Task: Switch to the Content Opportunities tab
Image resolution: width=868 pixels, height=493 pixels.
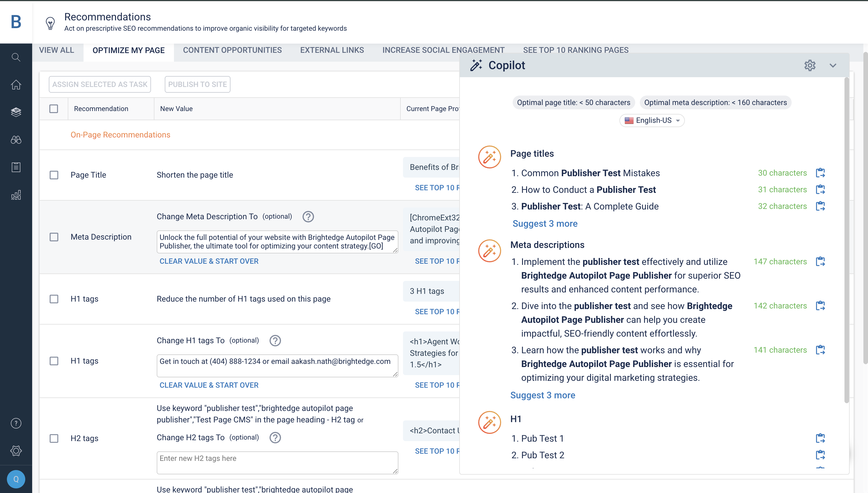Action: click(x=232, y=50)
